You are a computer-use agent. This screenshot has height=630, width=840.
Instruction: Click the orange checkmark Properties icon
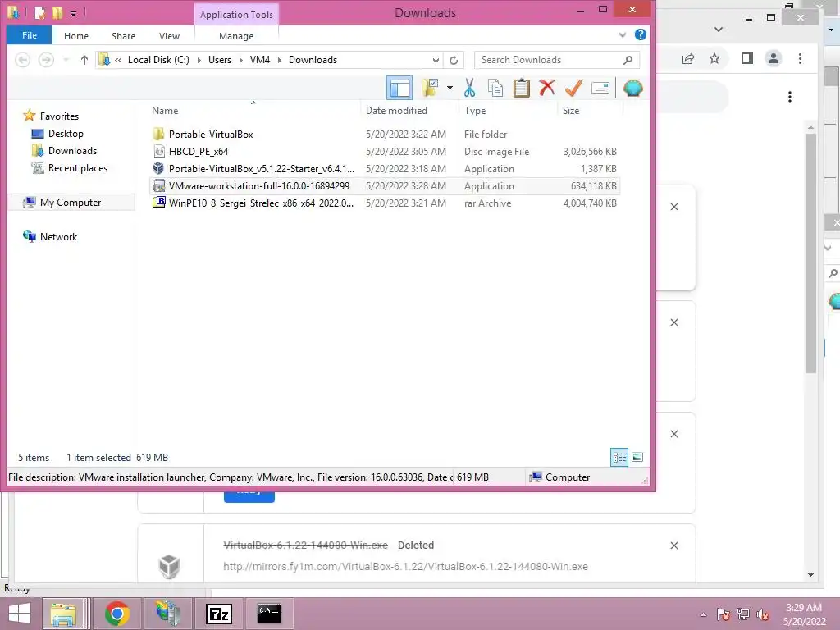[573, 88]
